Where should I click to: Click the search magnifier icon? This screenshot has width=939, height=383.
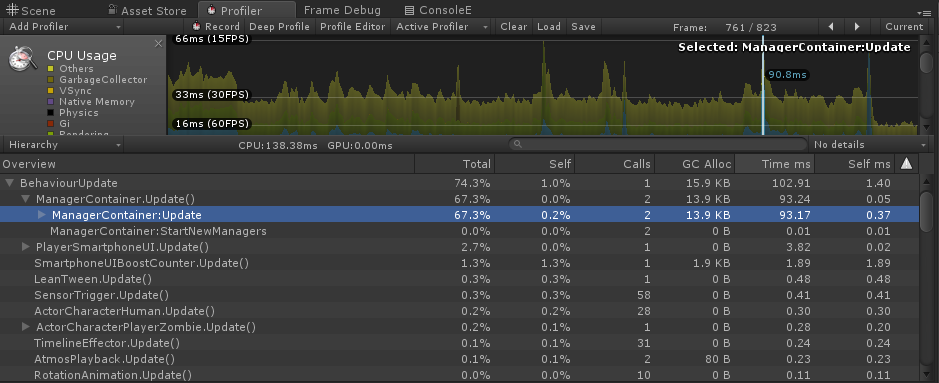[518, 144]
